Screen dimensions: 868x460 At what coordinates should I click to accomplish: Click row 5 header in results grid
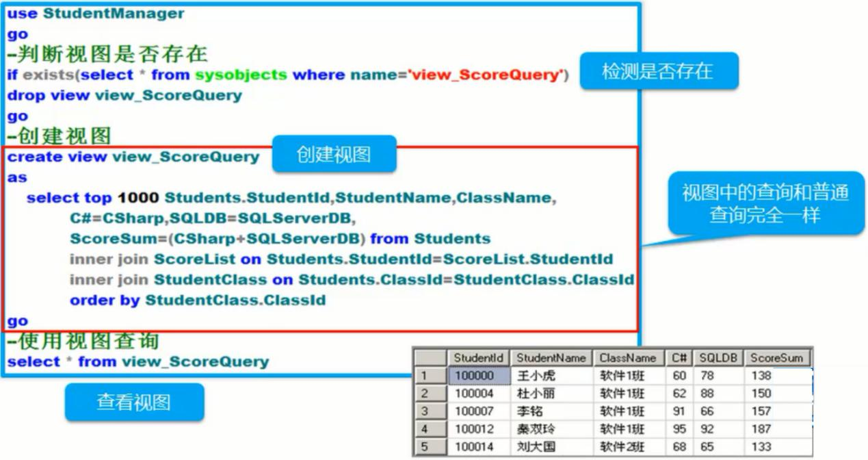(430, 447)
